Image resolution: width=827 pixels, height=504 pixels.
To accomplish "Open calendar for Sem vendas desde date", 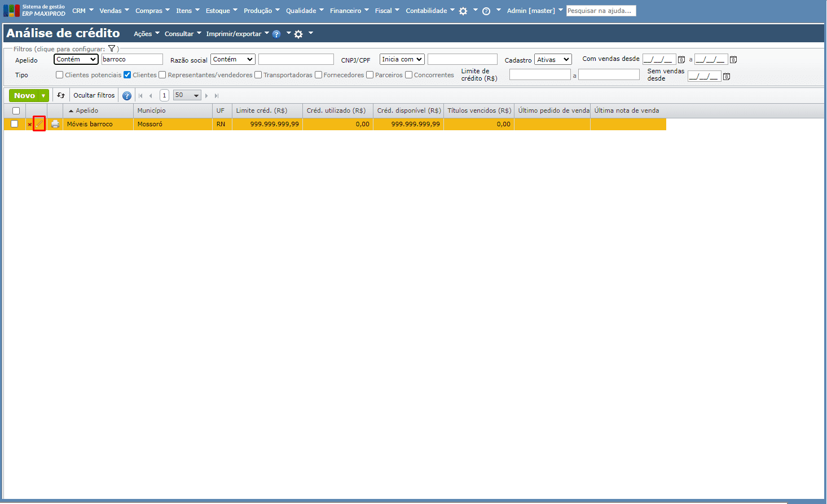I will tap(727, 77).
